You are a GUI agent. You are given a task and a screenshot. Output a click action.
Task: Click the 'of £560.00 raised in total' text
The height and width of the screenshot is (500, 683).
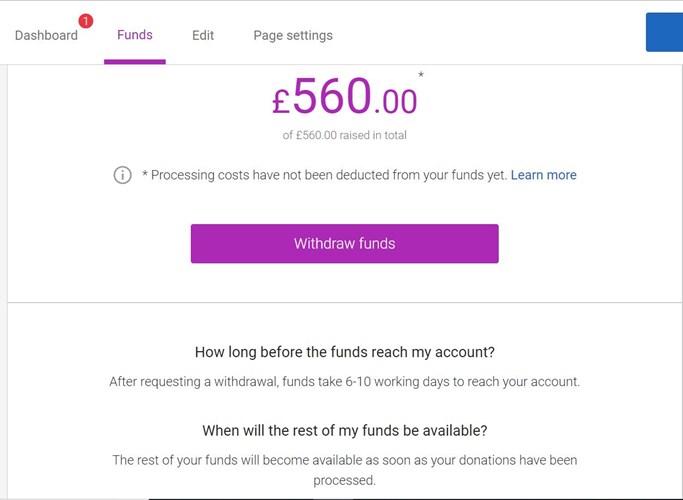(x=345, y=135)
